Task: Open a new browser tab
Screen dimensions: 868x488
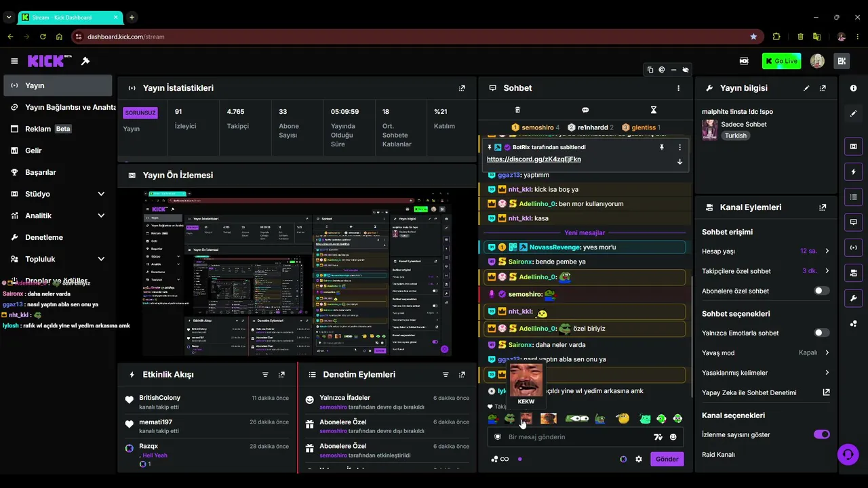Action: pyautogui.click(x=132, y=17)
